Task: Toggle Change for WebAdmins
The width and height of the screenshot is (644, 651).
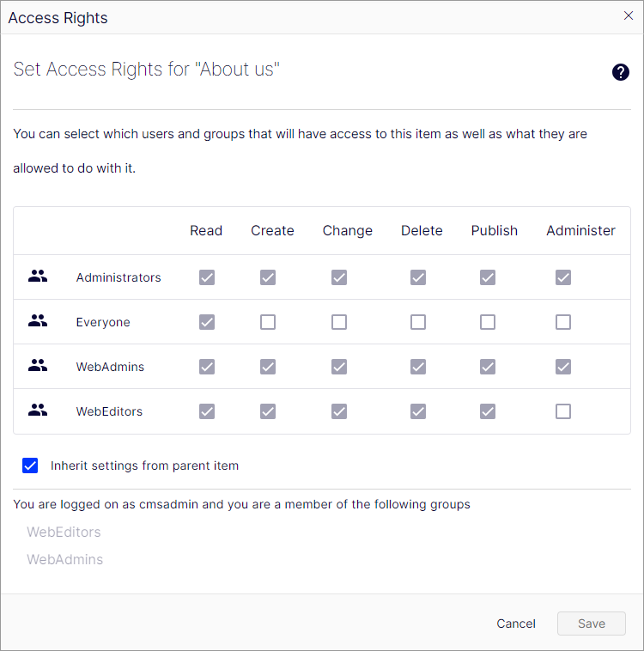Action: click(339, 367)
